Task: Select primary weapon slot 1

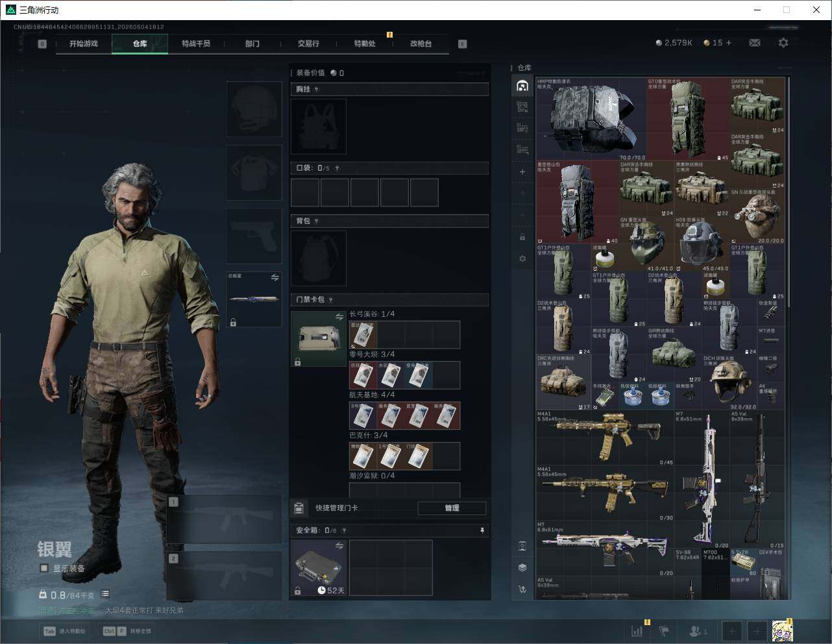Action: (x=225, y=519)
